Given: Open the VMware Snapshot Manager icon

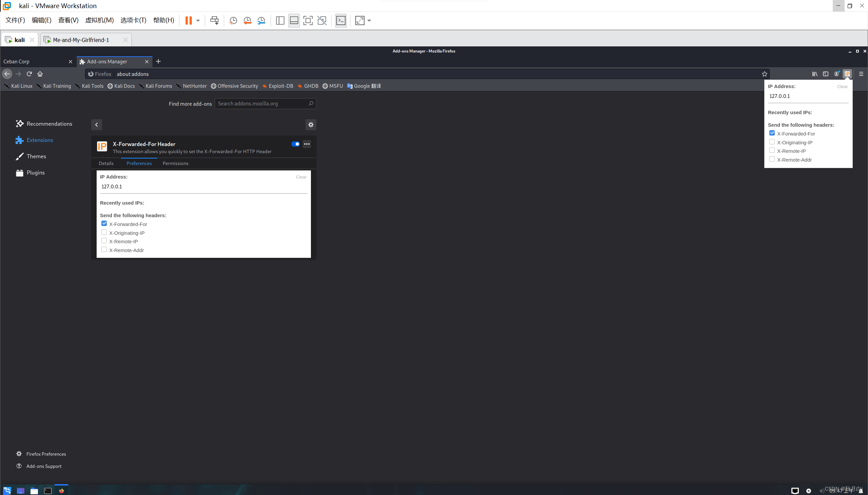Looking at the screenshot, I should point(261,20).
